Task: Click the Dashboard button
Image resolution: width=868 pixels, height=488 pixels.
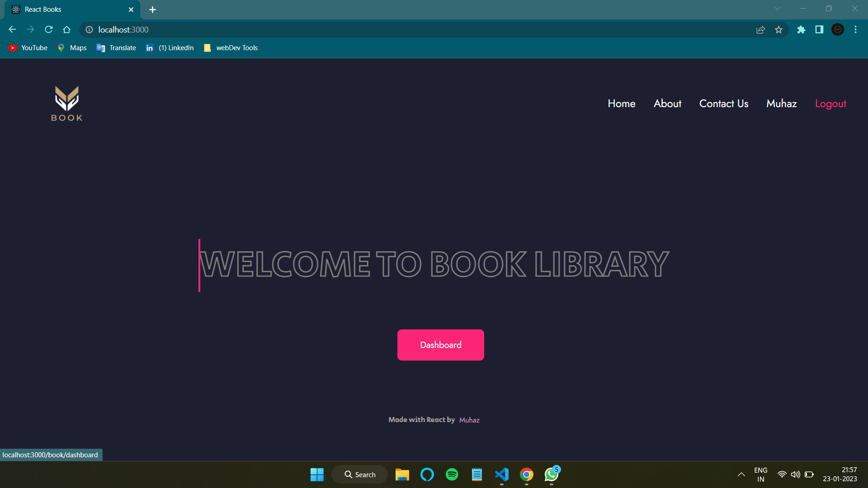Action: point(440,345)
